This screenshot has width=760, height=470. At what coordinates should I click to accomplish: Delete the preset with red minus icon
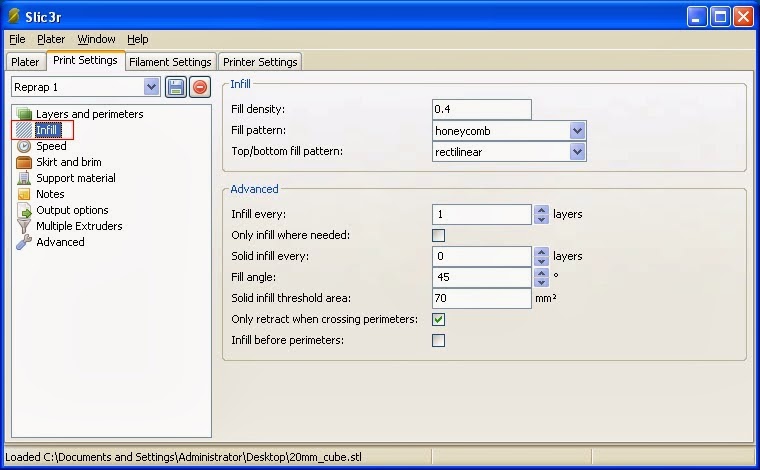pyautogui.click(x=200, y=87)
